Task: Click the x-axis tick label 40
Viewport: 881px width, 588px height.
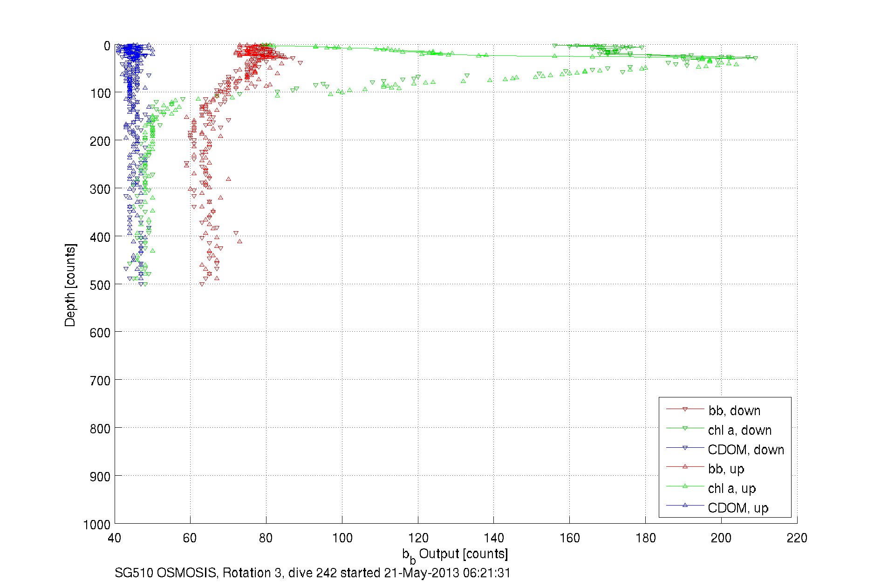Action: coord(115,538)
